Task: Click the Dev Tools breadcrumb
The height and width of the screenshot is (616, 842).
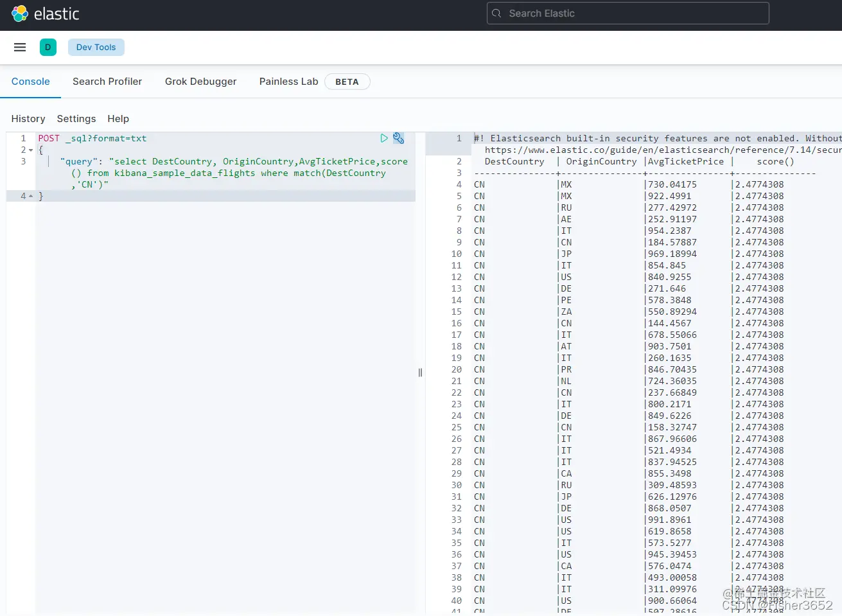Action: 96,47
